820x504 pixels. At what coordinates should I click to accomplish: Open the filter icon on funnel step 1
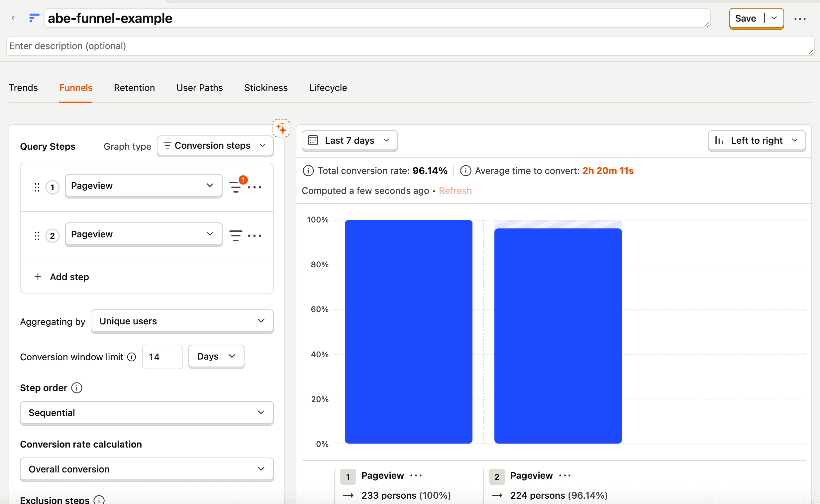point(236,187)
